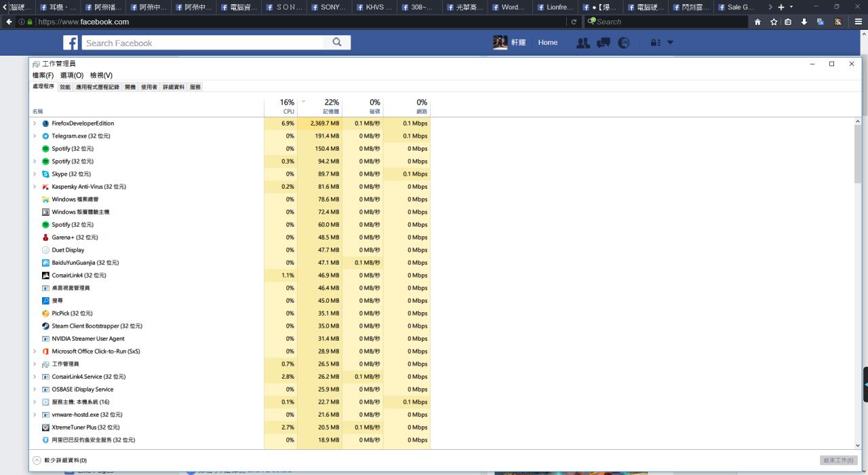The width and height of the screenshot is (868, 475).
Task: Click the Firefox home icon
Action: tap(757, 22)
